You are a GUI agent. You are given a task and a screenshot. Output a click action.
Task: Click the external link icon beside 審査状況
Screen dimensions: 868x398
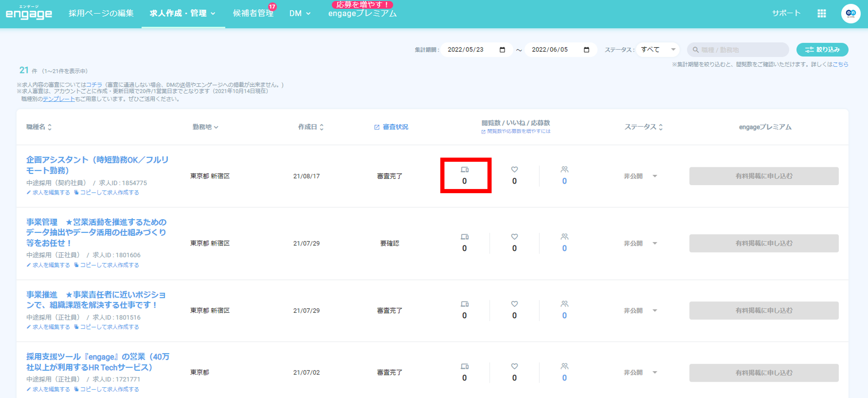(377, 127)
